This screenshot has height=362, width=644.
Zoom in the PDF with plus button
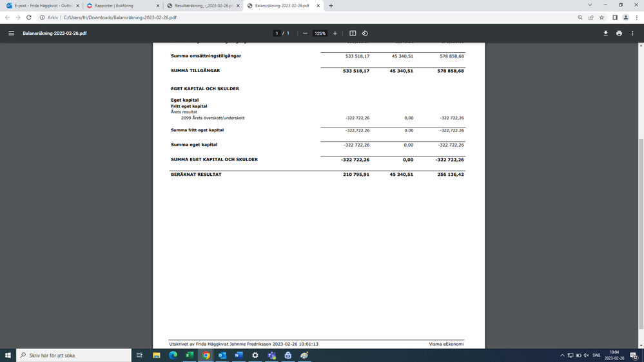335,33
